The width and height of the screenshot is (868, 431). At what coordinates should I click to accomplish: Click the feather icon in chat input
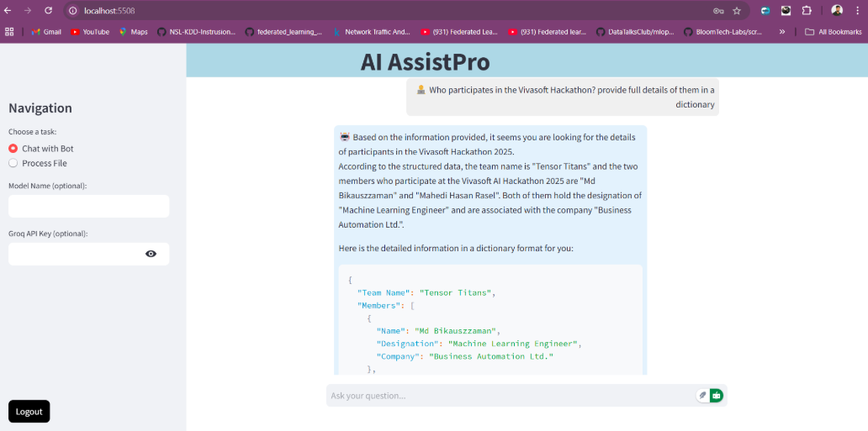point(702,395)
